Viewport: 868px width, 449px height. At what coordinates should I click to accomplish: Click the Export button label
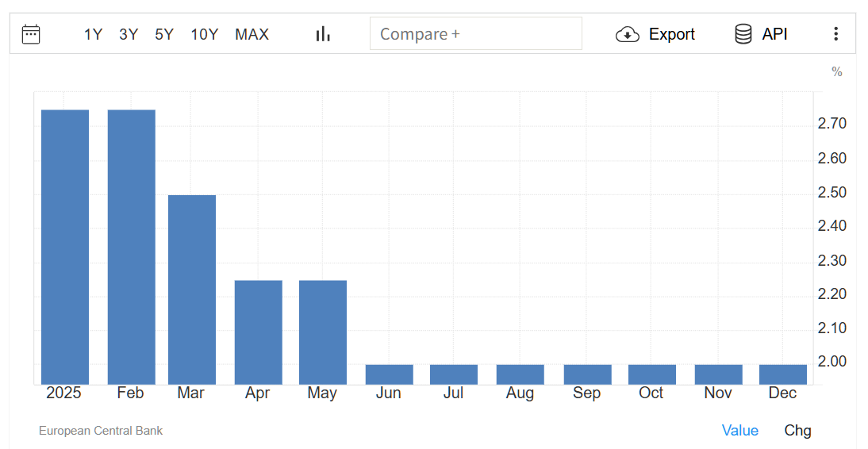click(x=671, y=34)
